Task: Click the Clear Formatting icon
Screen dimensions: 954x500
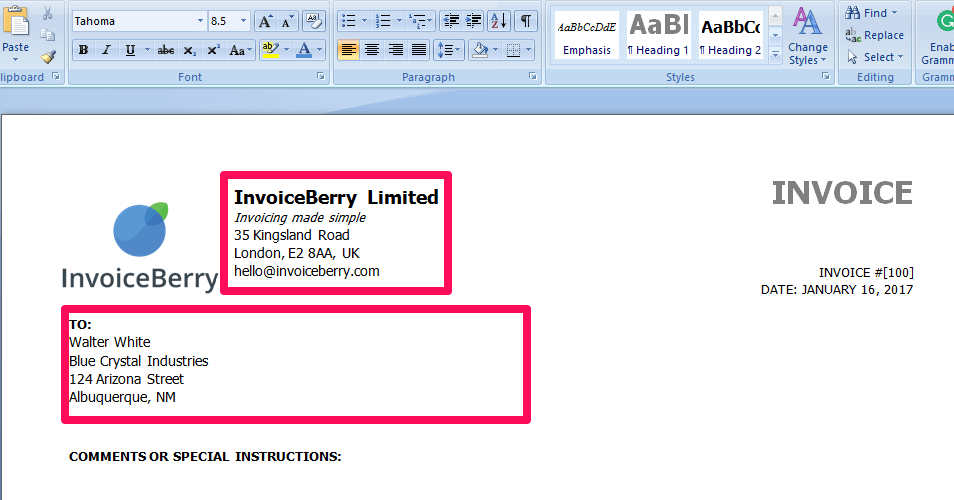Action: [314, 22]
